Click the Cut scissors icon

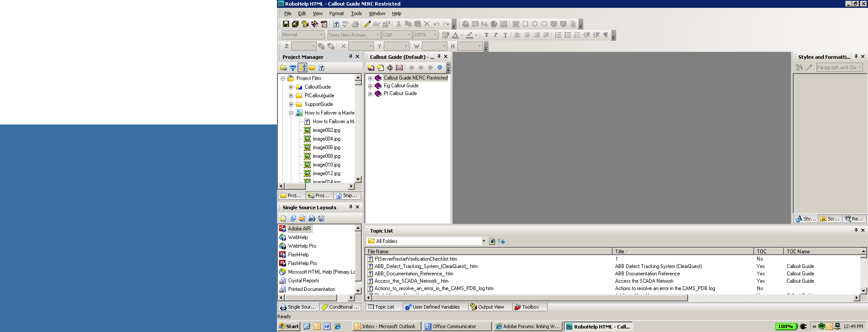click(x=399, y=24)
